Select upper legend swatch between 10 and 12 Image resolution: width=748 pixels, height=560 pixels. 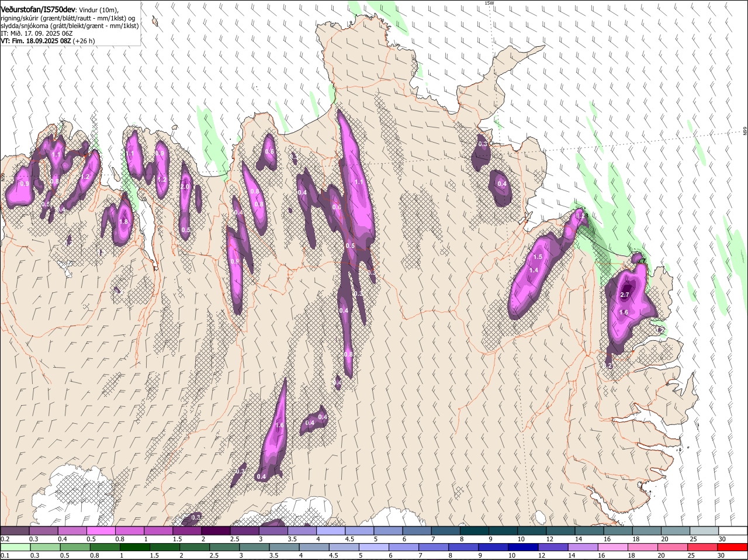point(531,530)
